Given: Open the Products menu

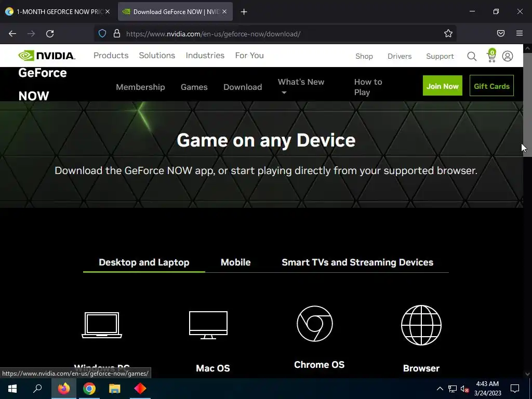Looking at the screenshot, I should click(111, 55).
